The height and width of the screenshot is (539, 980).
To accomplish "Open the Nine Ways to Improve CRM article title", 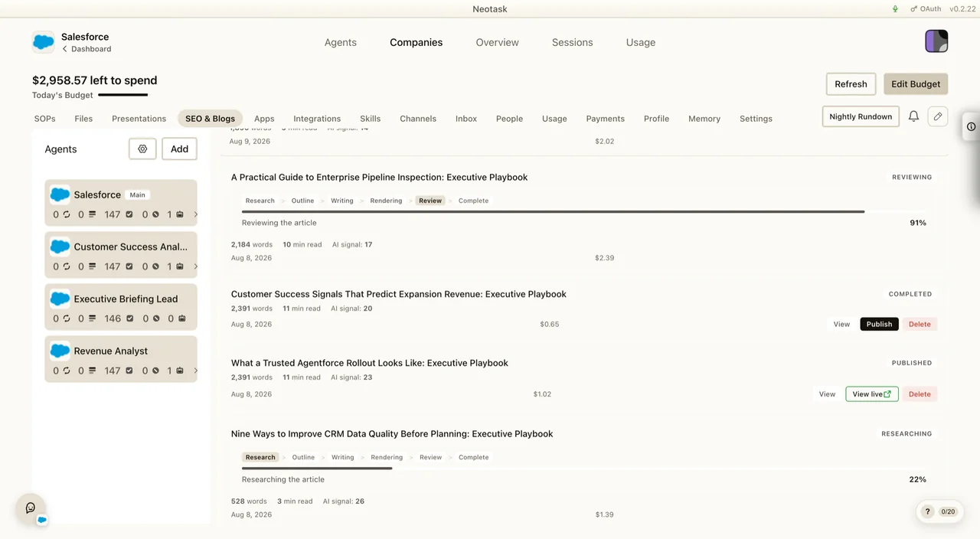I will [392, 434].
